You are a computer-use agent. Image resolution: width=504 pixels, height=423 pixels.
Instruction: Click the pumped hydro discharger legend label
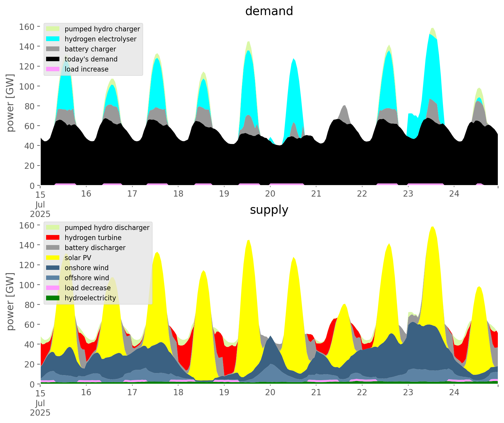pyautogui.click(x=107, y=228)
